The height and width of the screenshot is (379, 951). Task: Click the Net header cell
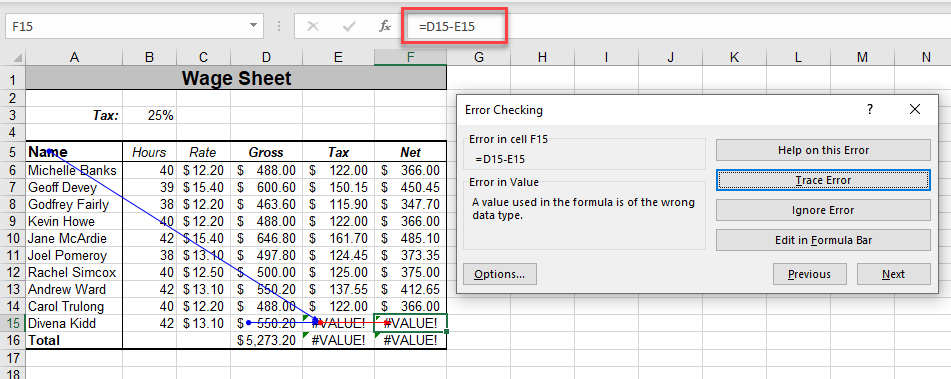coord(411,152)
